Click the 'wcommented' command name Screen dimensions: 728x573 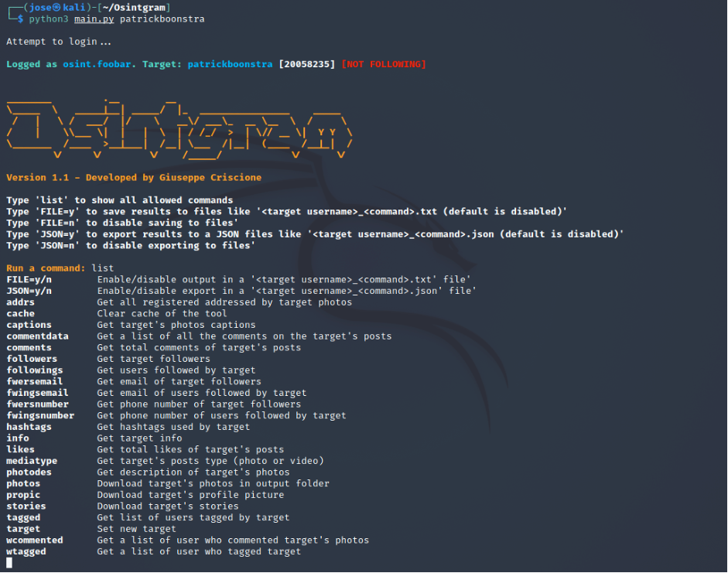click(x=34, y=540)
